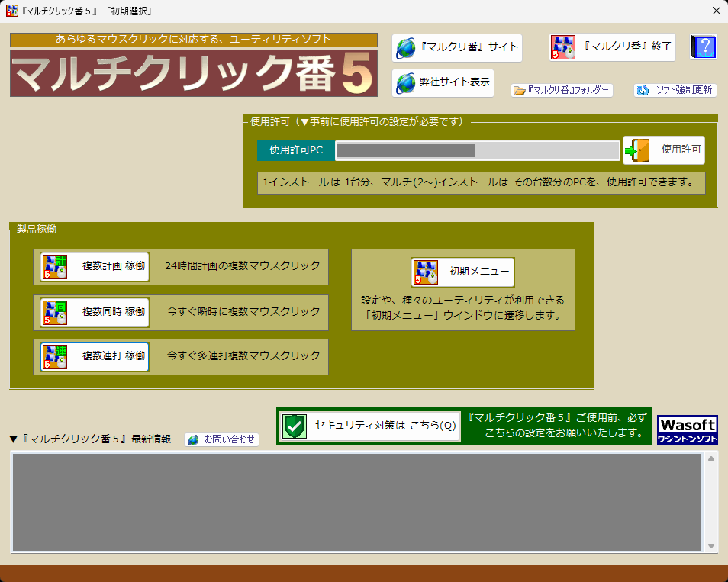Click the お問い合わせ contact button

pyautogui.click(x=221, y=439)
